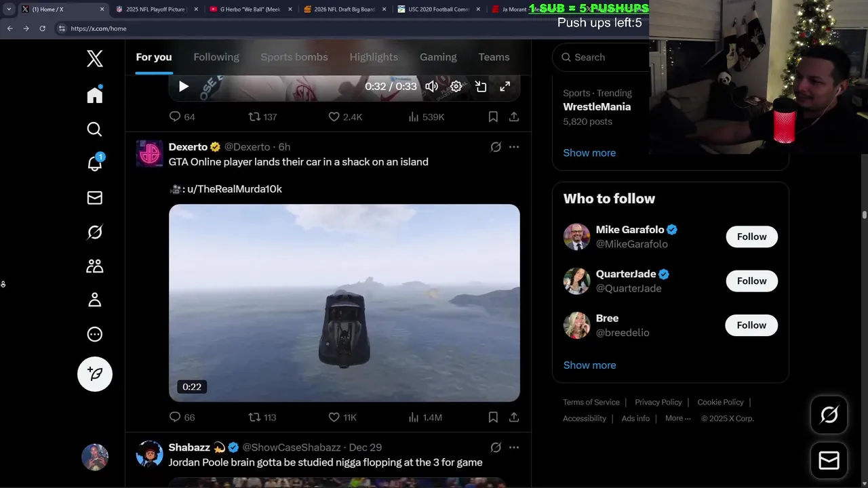
Task: Switch to the Sports bombs tab
Action: click(294, 57)
